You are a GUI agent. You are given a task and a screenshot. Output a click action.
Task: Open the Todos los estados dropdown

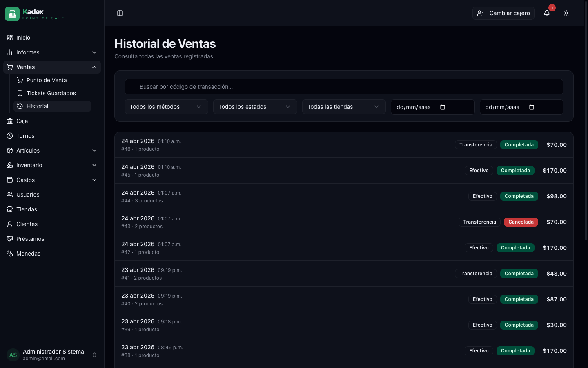pos(255,107)
